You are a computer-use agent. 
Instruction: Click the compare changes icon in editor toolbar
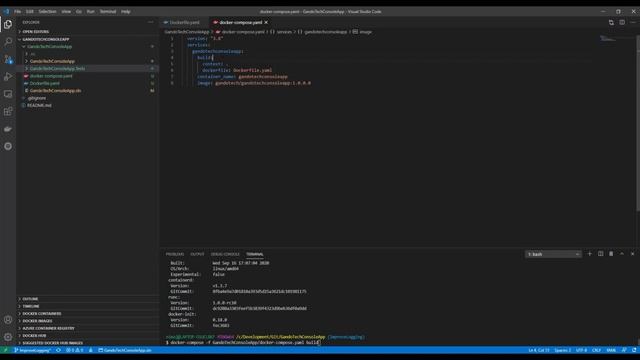coord(611,22)
